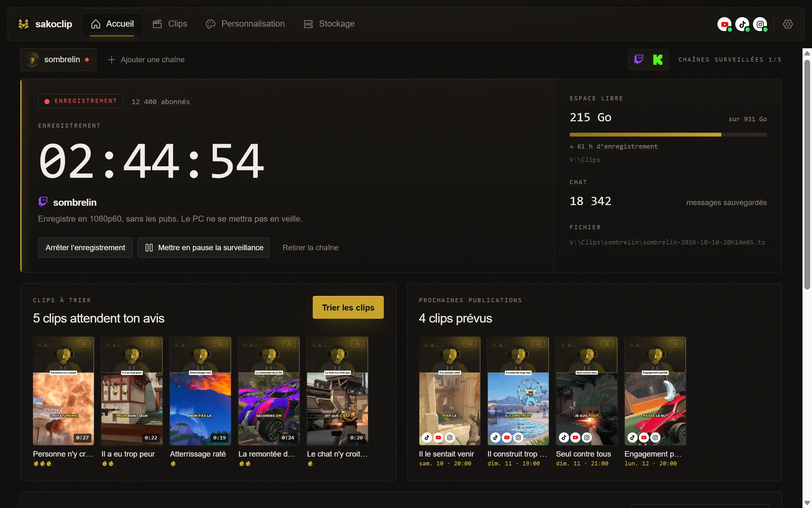The height and width of the screenshot is (508, 812).
Task: Open the YouTube account icon in header
Action: coord(724,24)
